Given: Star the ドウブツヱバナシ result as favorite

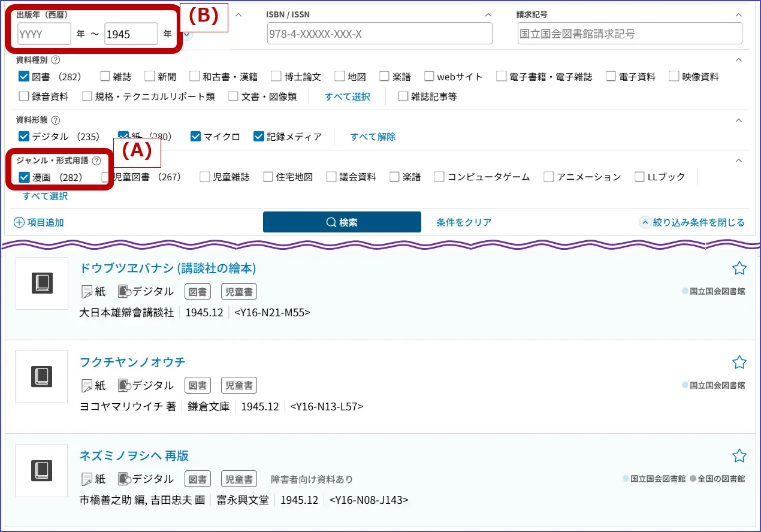Looking at the screenshot, I should [739, 268].
